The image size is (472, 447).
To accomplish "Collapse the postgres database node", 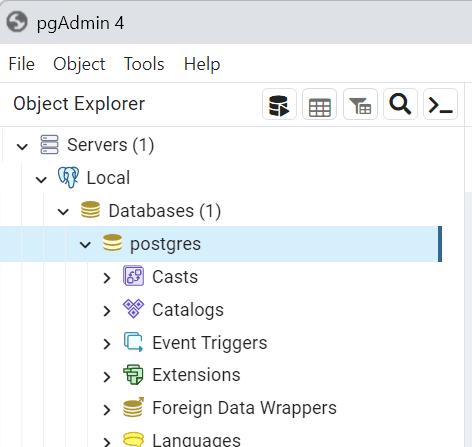I will coord(85,245).
